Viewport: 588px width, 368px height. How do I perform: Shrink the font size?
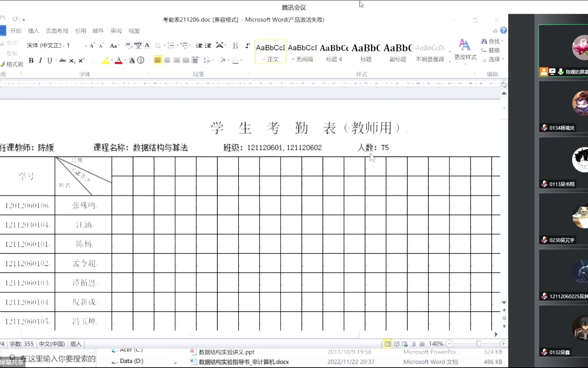[x=101, y=45]
